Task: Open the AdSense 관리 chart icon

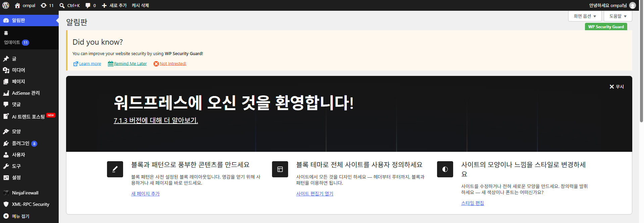Action: point(6,93)
